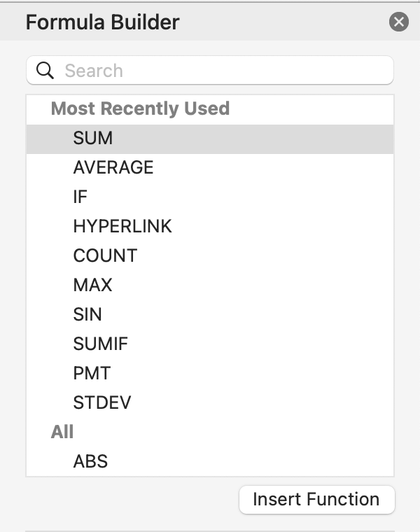Select AVERAGE in the function list

pos(113,167)
